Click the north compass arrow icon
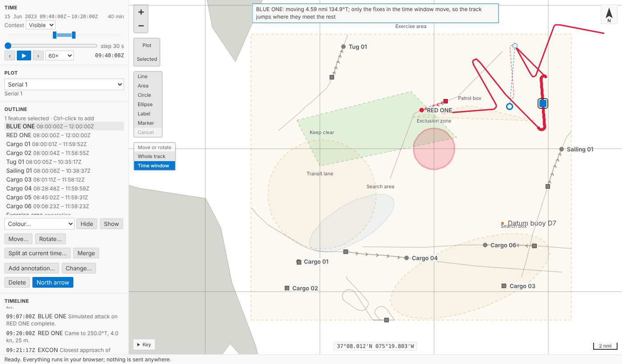The image size is (622, 364). [609, 15]
